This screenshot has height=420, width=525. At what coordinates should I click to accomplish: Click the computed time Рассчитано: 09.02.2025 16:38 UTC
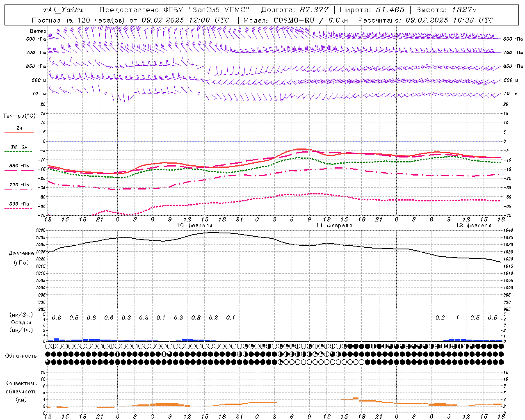[x=426, y=20]
